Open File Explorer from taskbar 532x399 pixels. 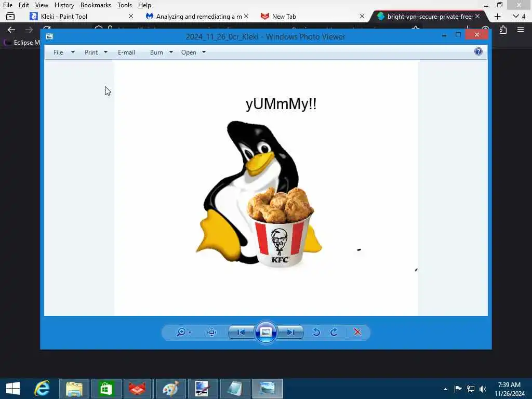coord(74,389)
